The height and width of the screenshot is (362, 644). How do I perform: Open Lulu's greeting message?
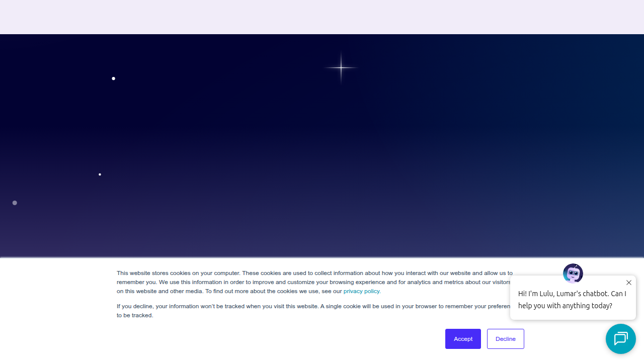573,300
